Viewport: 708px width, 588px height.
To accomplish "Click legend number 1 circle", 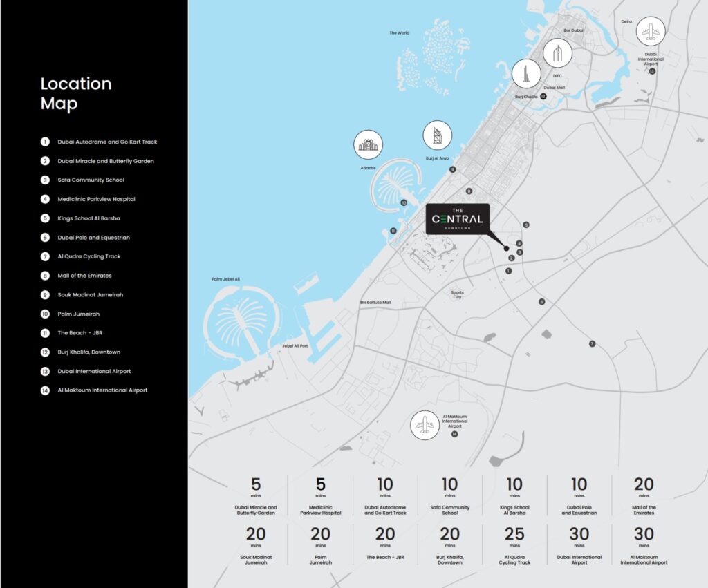I will pyautogui.click(x=45, y=142).
